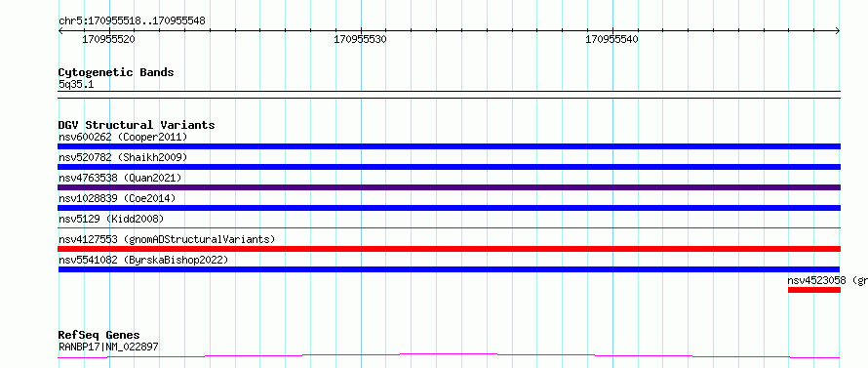
Task: Click the blue bar under nsv1028839
Action: click(x=449, y=208)
